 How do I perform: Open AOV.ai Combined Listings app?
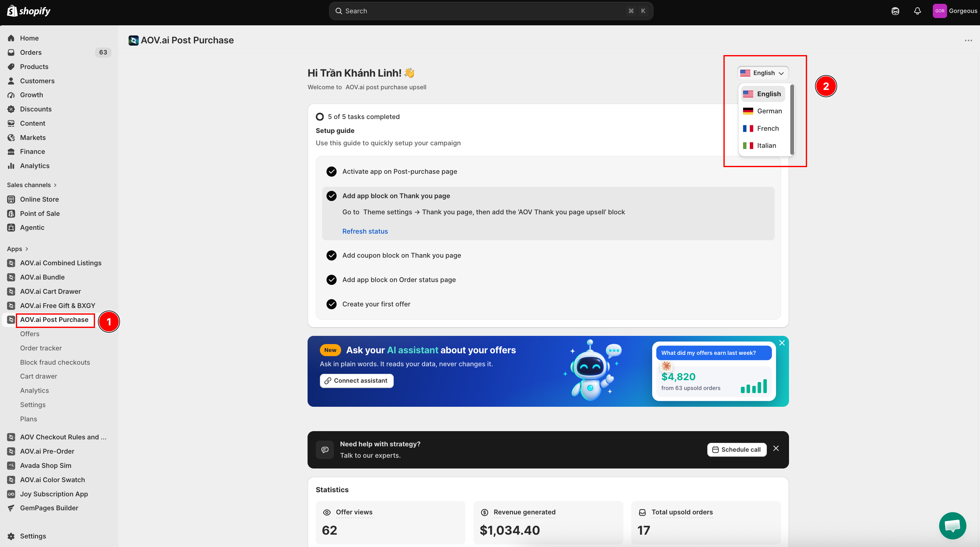(x=61, y=263)
